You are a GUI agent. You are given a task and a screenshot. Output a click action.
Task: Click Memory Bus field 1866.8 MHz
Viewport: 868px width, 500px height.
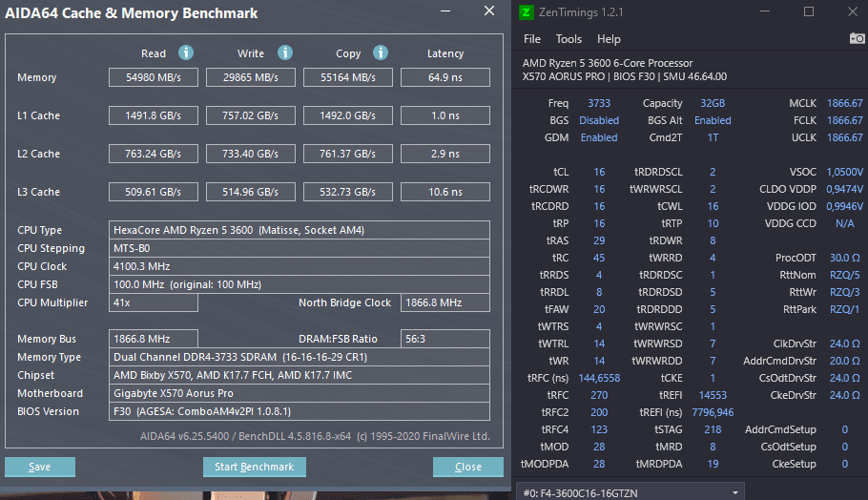(154, 339)
